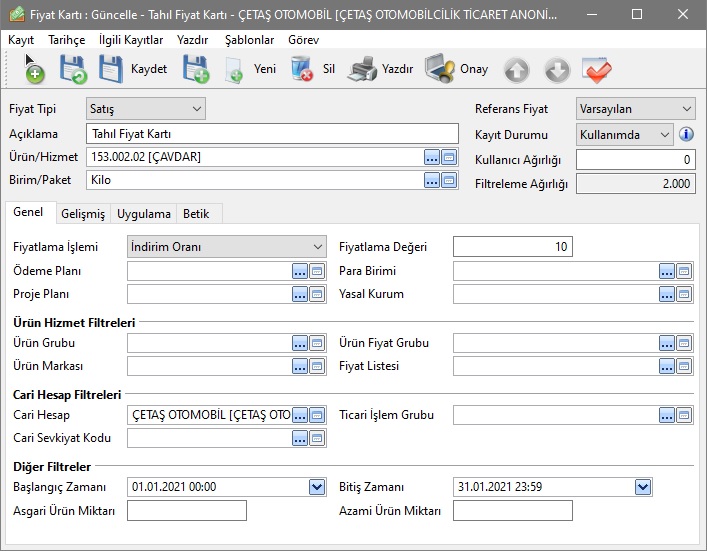Screen dimensions: 707x551
Task: Click the Ürün/Hizmet lookup ellipsis button
Action: (x=432, y=157)
